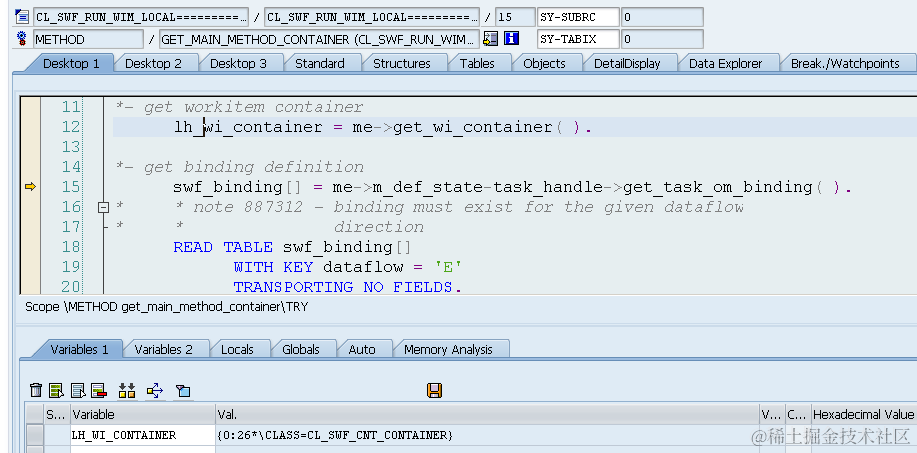Click the first CL_SWF_RUN_WIM_LOCAL program field
Screen dimensions: 917x453
coord(141,17)
